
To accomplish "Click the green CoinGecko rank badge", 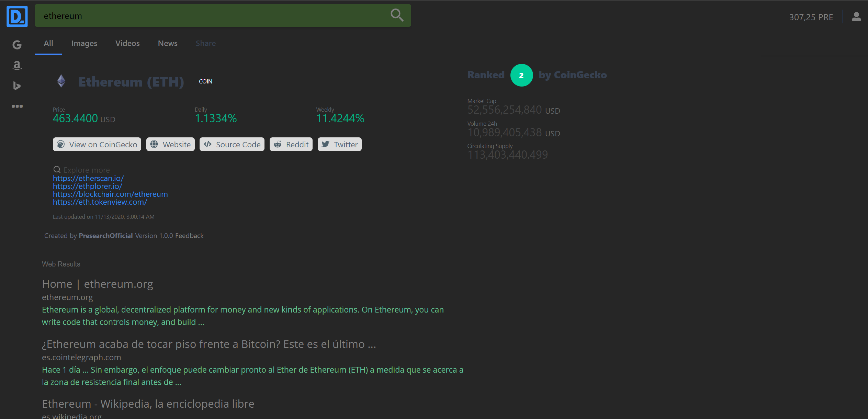I will [521, 75].
